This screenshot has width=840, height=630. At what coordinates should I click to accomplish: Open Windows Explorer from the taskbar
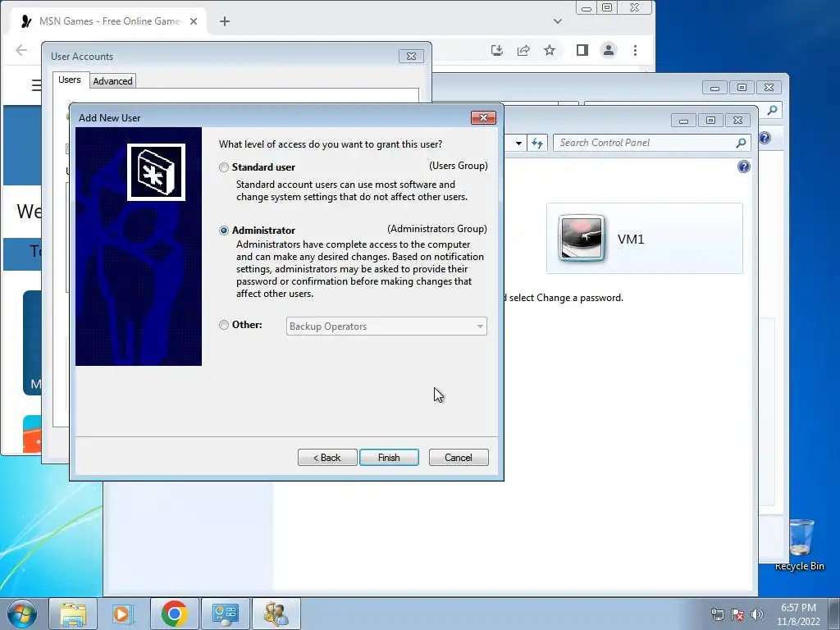[x=73, y=614]
